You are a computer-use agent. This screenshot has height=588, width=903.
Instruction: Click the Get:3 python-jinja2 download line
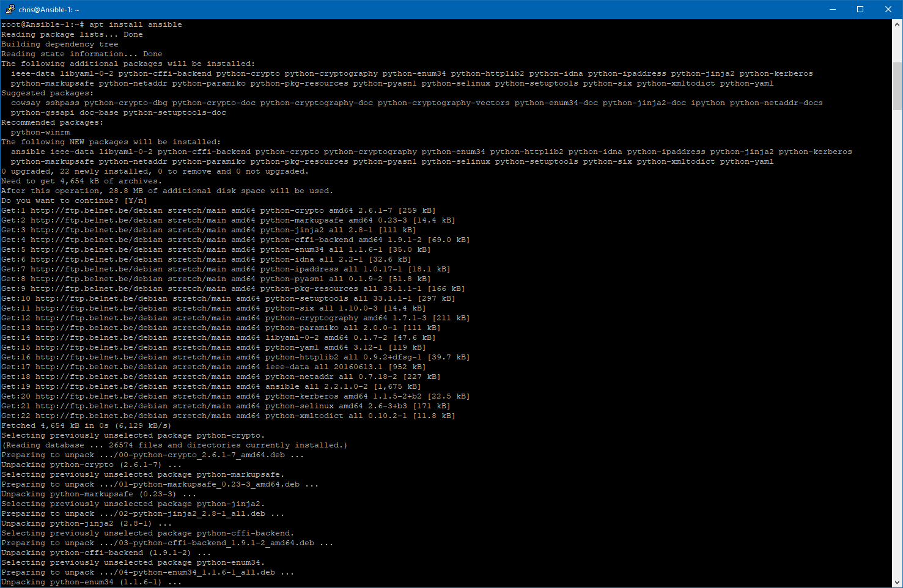(209, 230)
